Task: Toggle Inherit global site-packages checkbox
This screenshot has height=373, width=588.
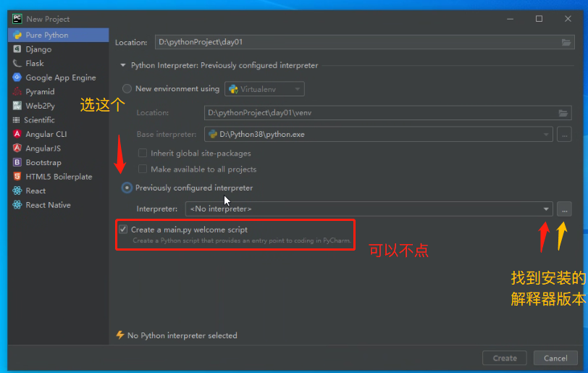Action: click(143, 153)
